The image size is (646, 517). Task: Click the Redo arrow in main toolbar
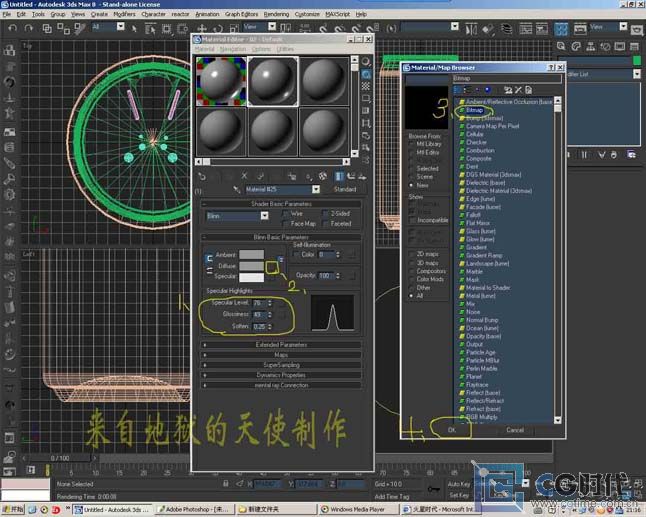(x=28, y=28)
